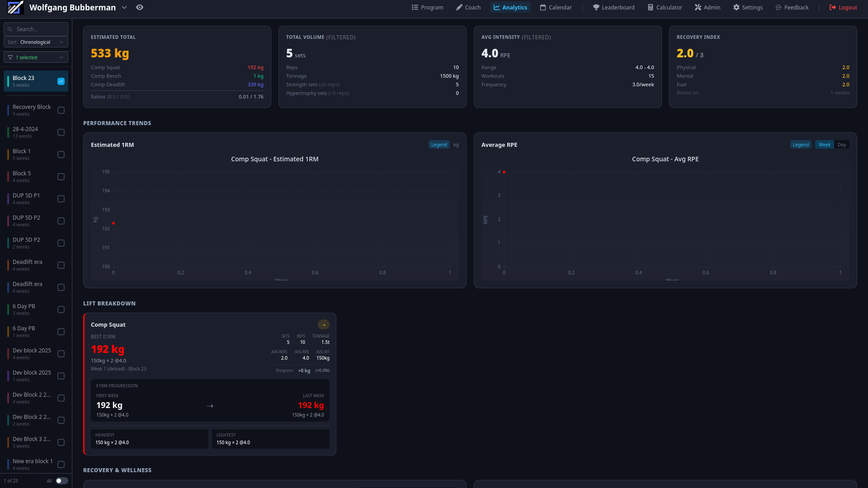Screen dimensions: 868x488
Task: Open the Sort Chronological dropdown
Action: click(36, 42)
